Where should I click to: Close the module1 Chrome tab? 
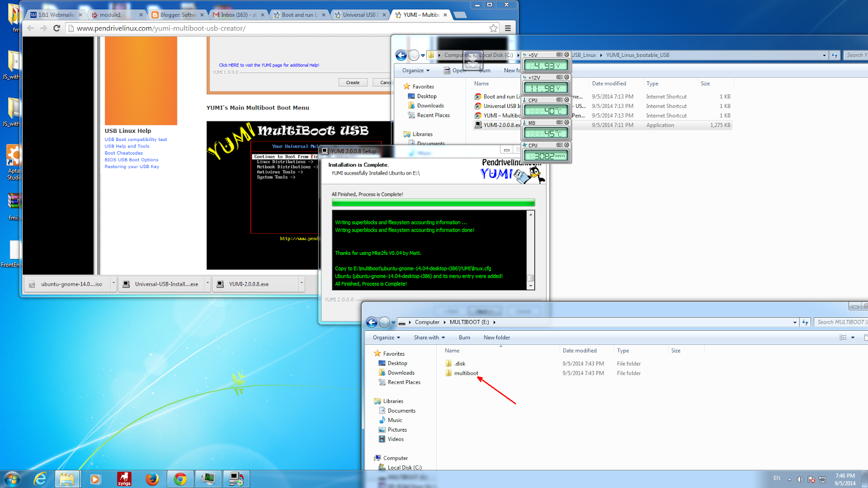[x=141, y=15]
